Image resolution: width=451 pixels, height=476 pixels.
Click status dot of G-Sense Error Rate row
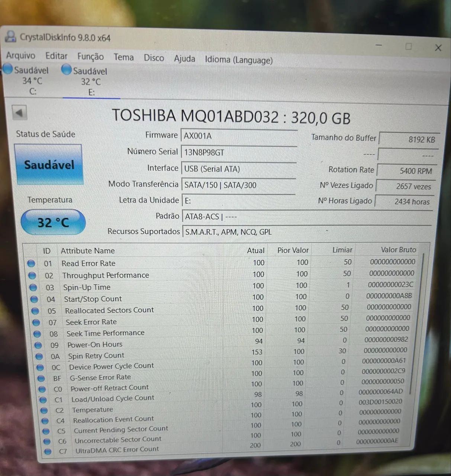pos(41,378)
